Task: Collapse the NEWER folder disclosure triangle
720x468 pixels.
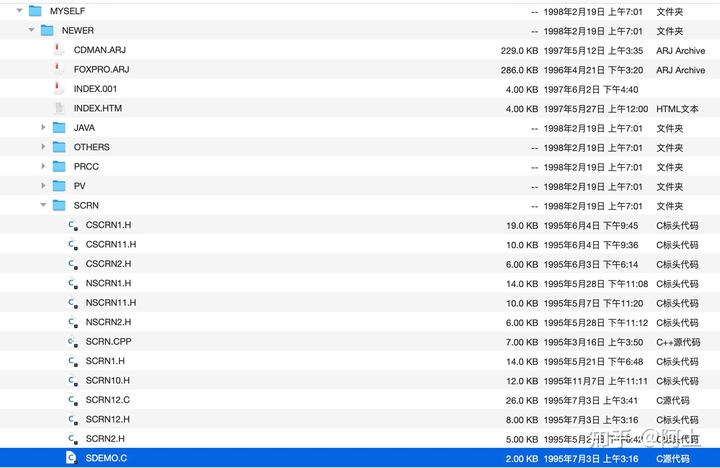Action: pyautogui.click(x=31, y=30)
